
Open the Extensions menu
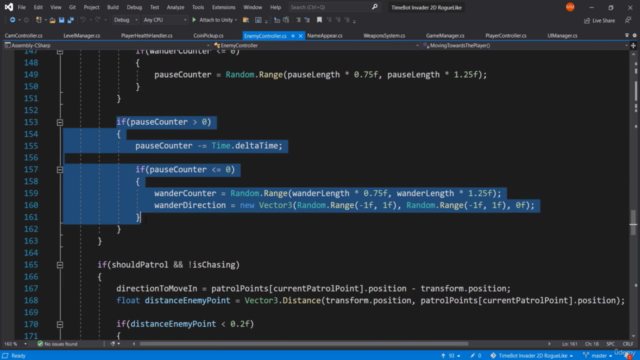click(224, 7)
